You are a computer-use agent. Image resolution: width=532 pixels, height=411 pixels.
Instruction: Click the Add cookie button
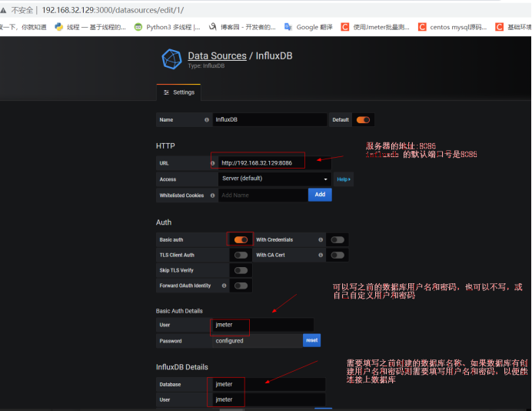(x=320, y=195)
